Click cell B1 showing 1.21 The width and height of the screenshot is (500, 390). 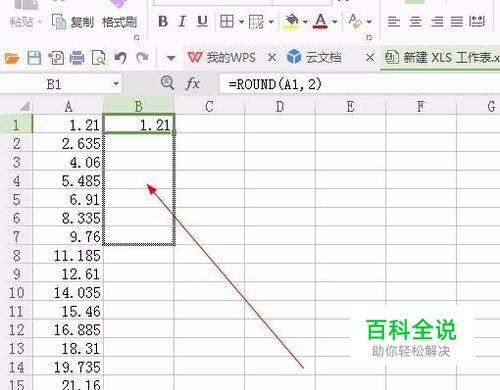(x=139, y=125)
